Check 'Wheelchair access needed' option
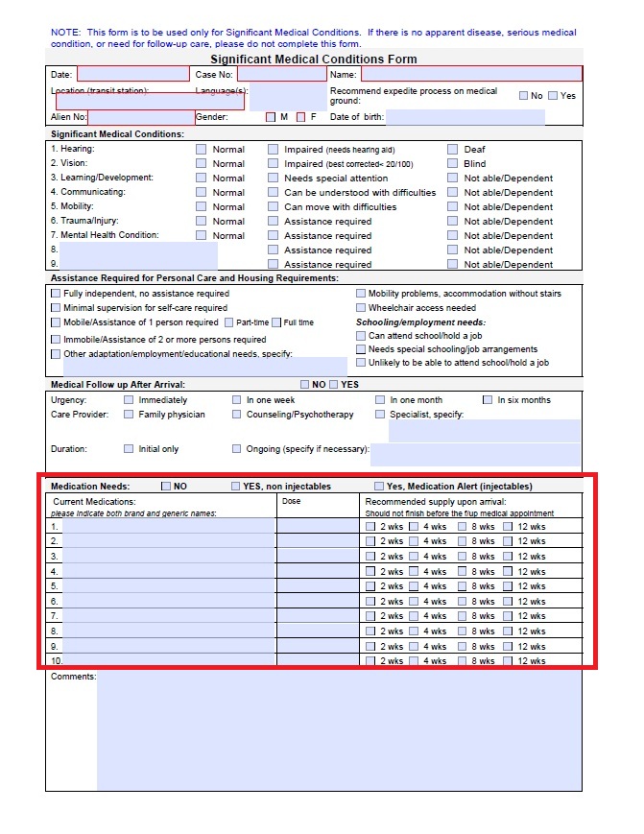 (361, 308)
